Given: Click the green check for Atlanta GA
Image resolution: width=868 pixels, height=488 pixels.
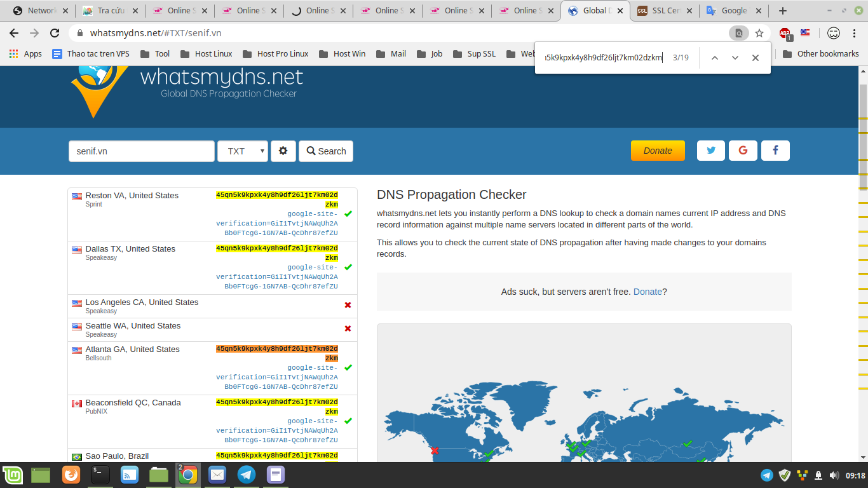Looking at the screenshot, I should (x=348, y=368).
